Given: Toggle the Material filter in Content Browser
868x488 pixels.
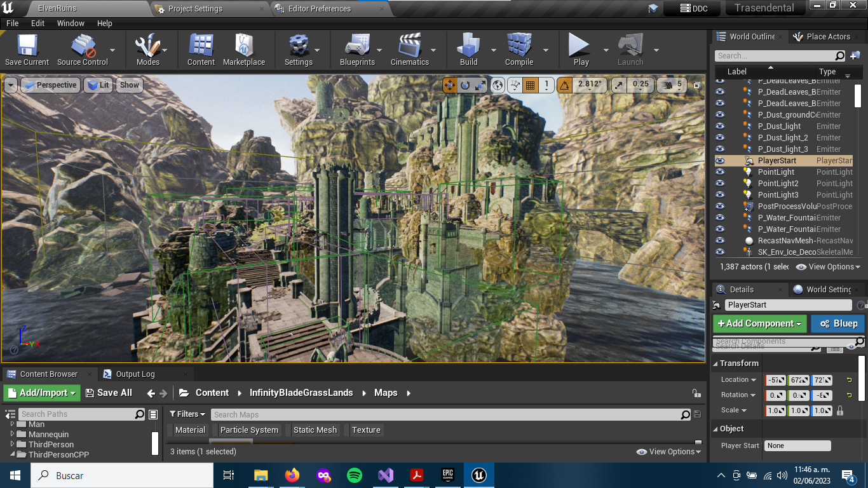Looking at the screenshot, I should tap(190, 430).
